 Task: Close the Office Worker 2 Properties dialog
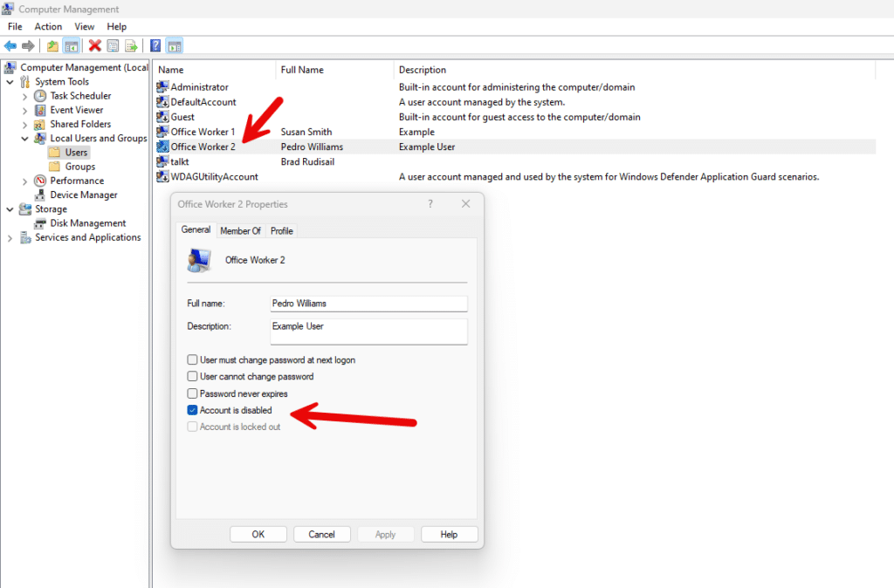coord(466,204)
